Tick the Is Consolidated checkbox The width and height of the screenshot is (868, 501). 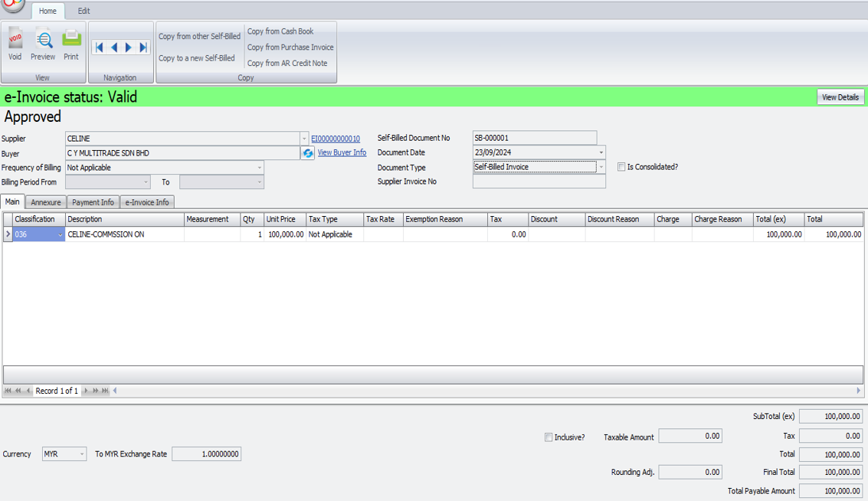point(621,167)
